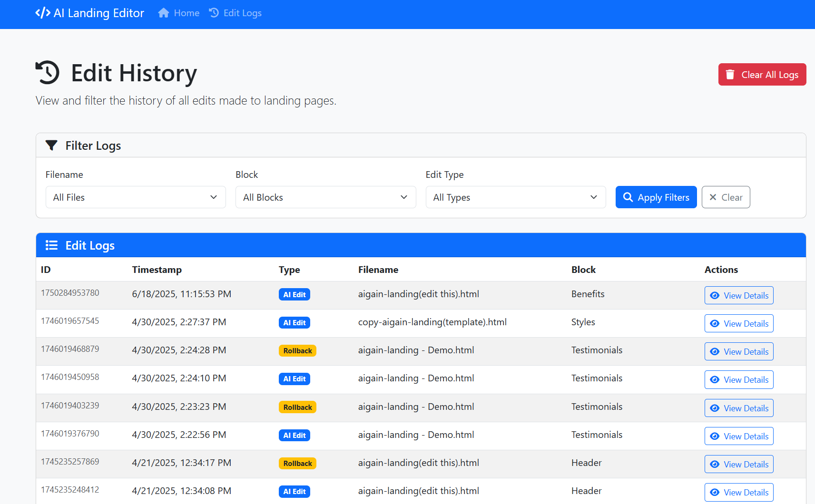Click the eye icon for the Styles row
The width and height of the screenshot is (815, 504).
coord(715,323)
